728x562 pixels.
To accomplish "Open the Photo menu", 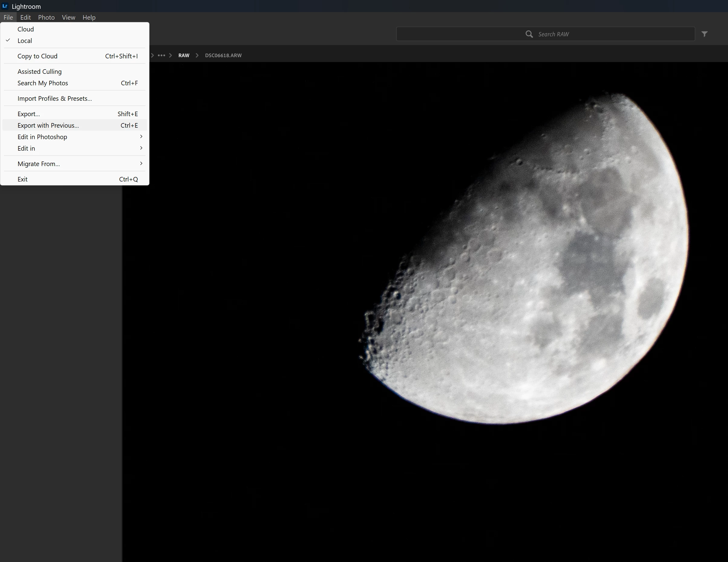I will [x=46, y=17].
